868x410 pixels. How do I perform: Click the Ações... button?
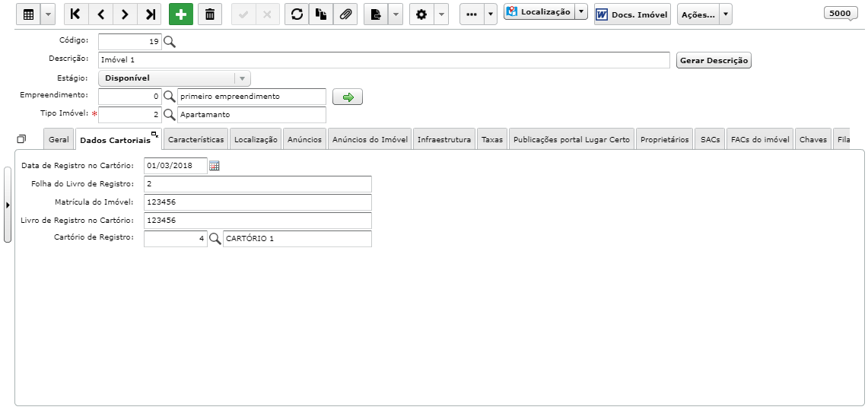[x=698, y=14]
